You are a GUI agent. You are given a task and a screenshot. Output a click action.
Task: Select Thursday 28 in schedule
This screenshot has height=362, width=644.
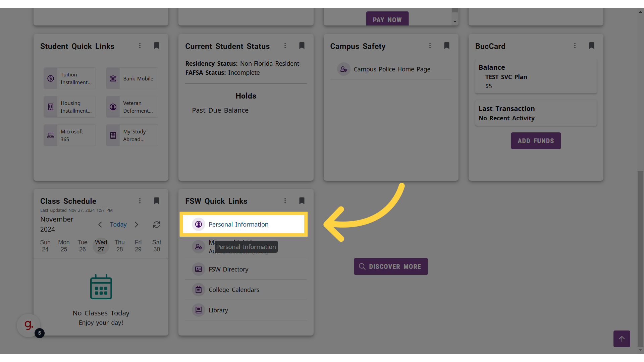click(120, 246)
